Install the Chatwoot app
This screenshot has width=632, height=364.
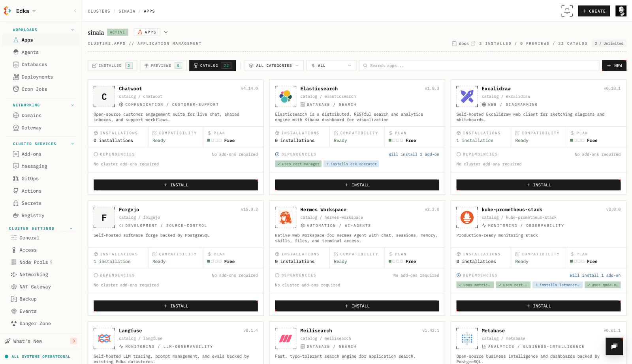pyautogui.click(x=176, y=185)
